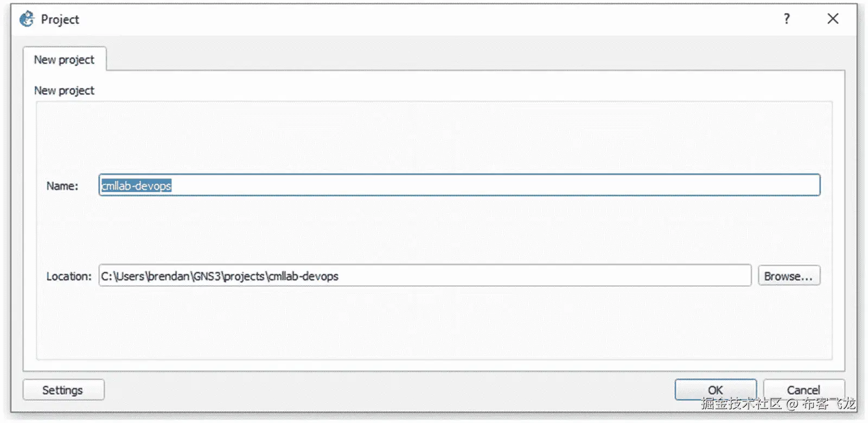Click the Project window title text
This screenshot has height=423, width=868.
tap(60, 20)
